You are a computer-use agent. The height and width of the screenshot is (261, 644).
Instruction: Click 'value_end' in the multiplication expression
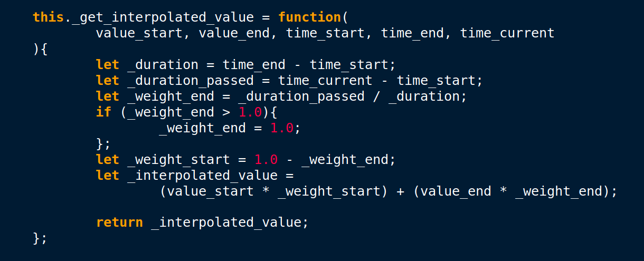(x=456, y=191)
